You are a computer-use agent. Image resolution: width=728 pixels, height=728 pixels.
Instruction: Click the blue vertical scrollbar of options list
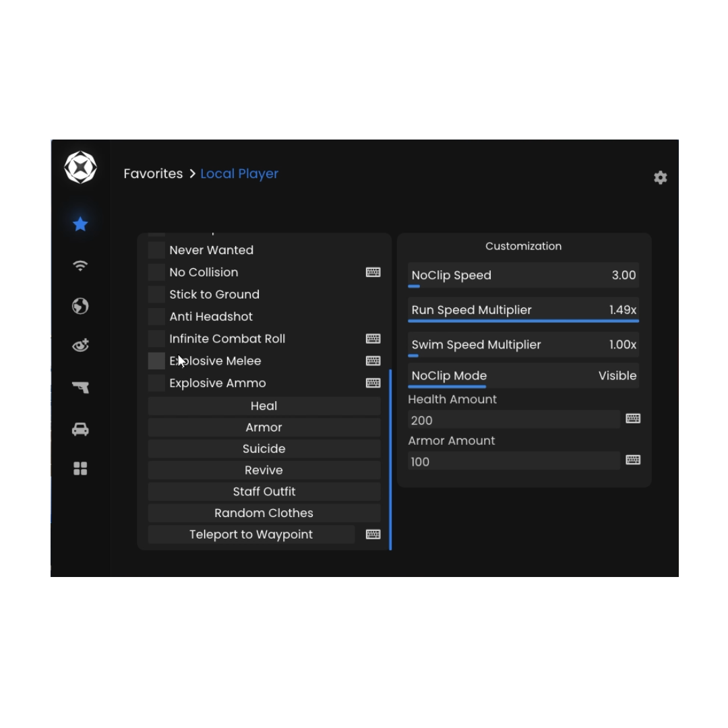point(390,458)
